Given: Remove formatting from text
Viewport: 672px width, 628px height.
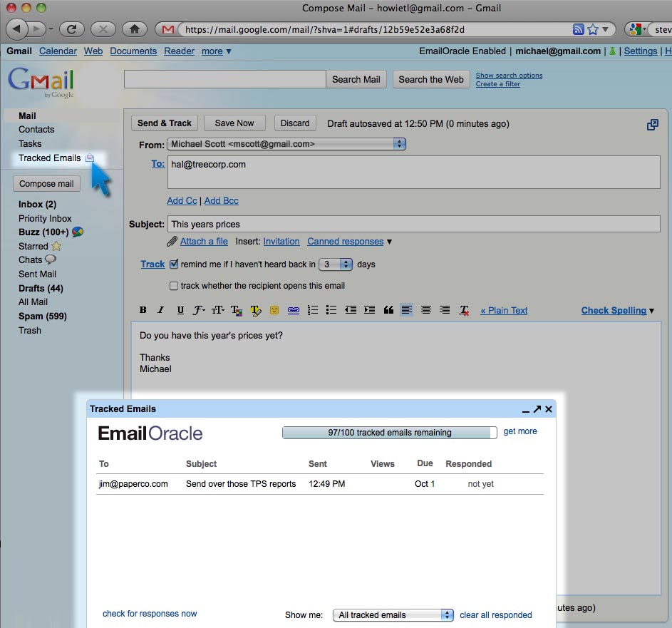Looking at the screenshot, I should (x=464, y=310).
